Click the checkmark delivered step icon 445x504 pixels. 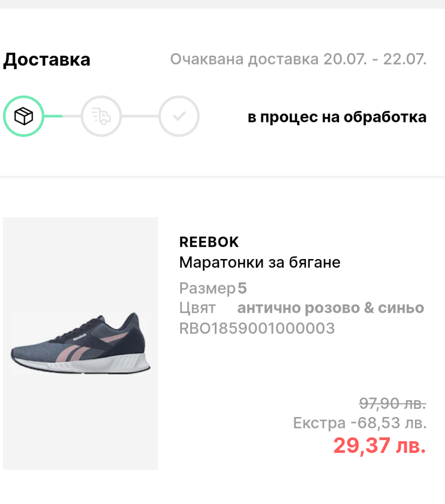pyautogui.click(x=179, y=117)
